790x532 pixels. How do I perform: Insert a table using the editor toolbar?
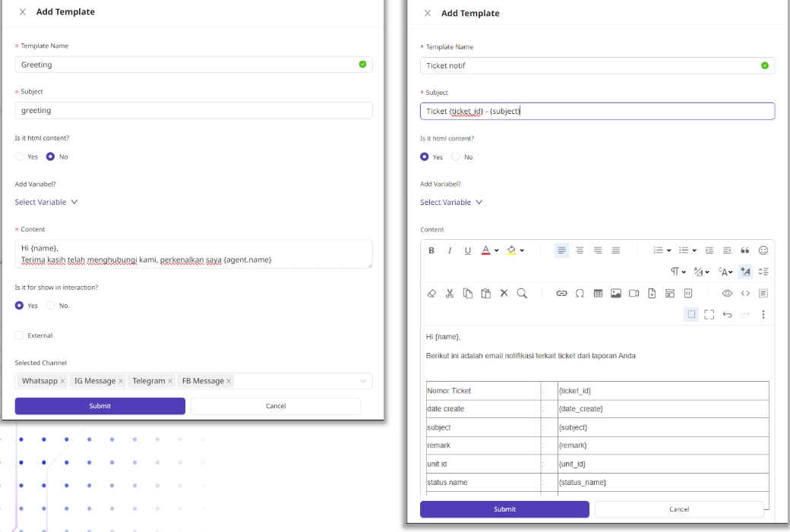(598, 294)
